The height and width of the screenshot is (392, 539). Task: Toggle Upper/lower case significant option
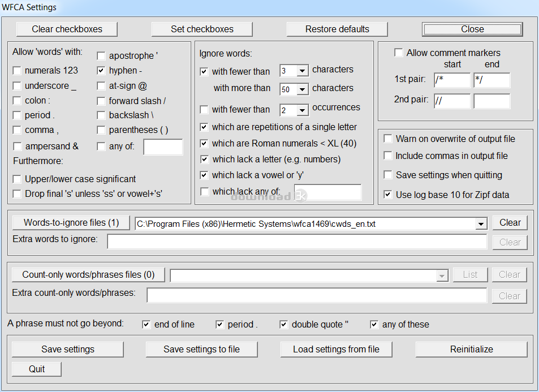[x=18, y=179]
